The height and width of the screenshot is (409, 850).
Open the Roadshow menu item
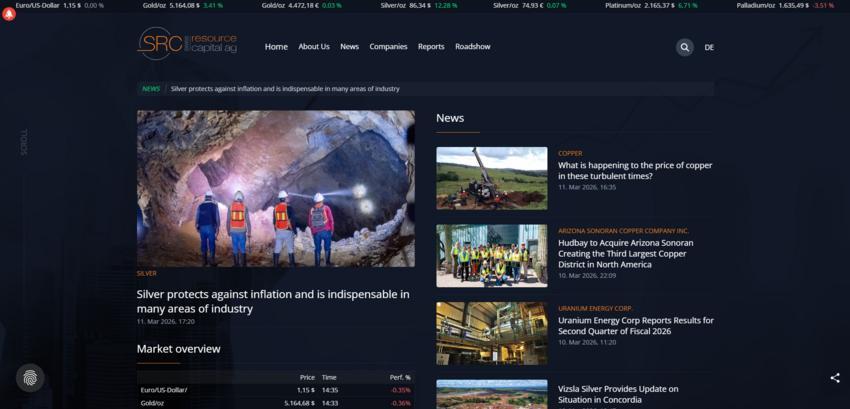tap(473, 47)
